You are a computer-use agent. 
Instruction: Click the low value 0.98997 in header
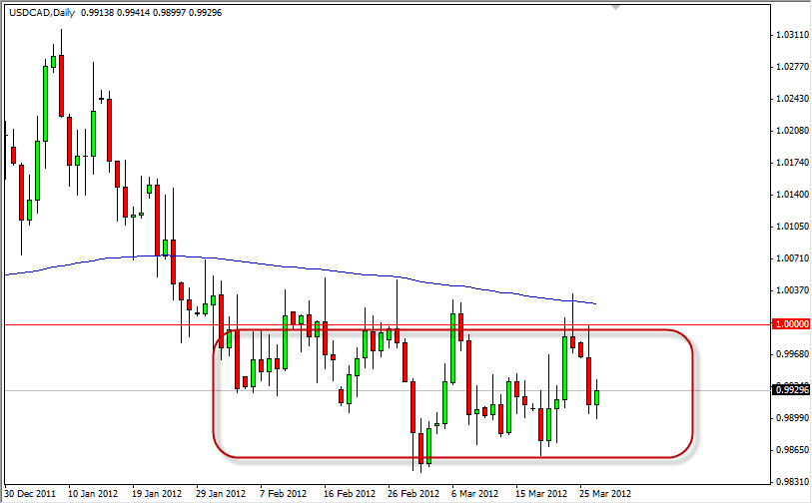point(169,12)
